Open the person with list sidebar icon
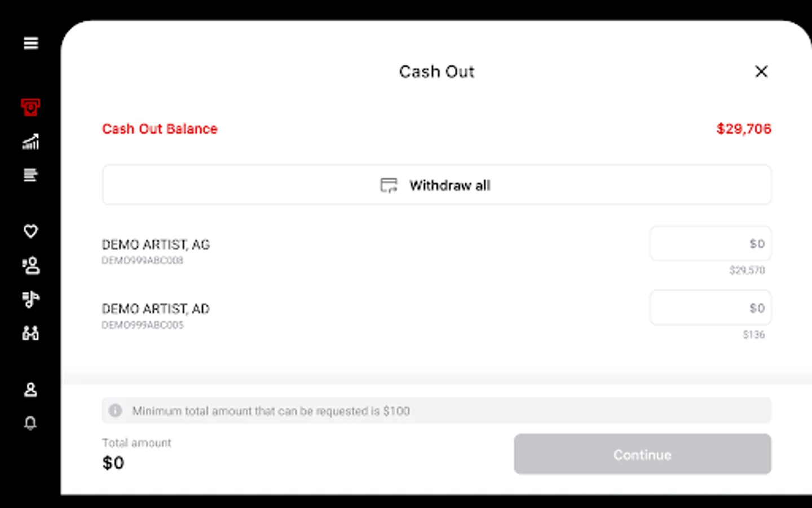 coord(30,265)
